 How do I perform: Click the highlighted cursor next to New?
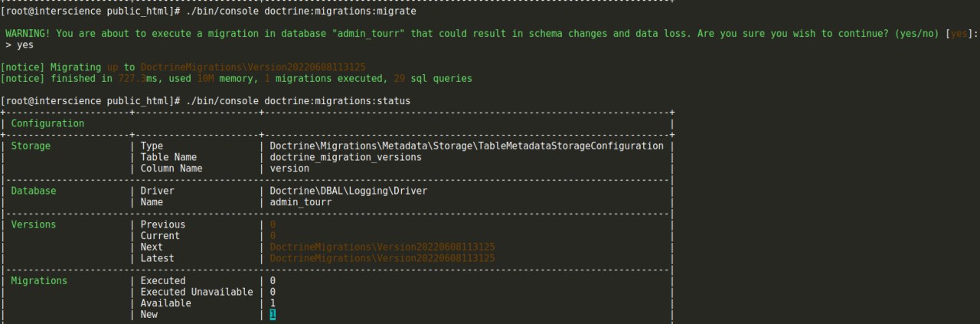coord(273,315)
